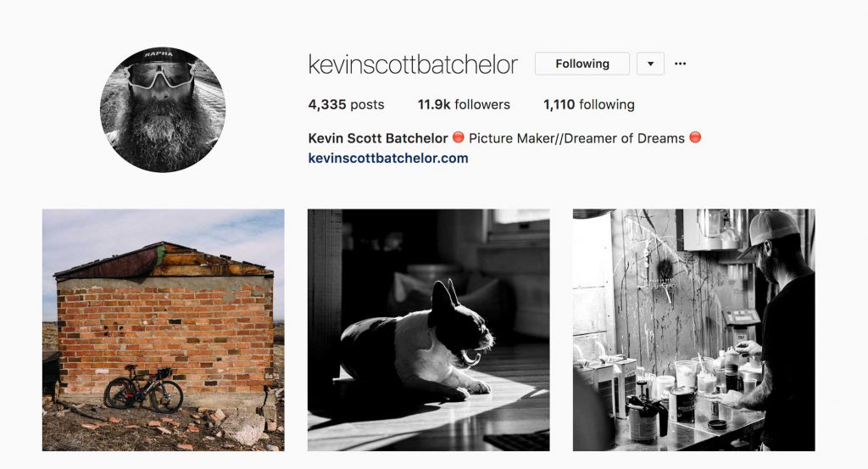View the 11.9k followers list
Viewport: 868px width, 469px height.
464,104
